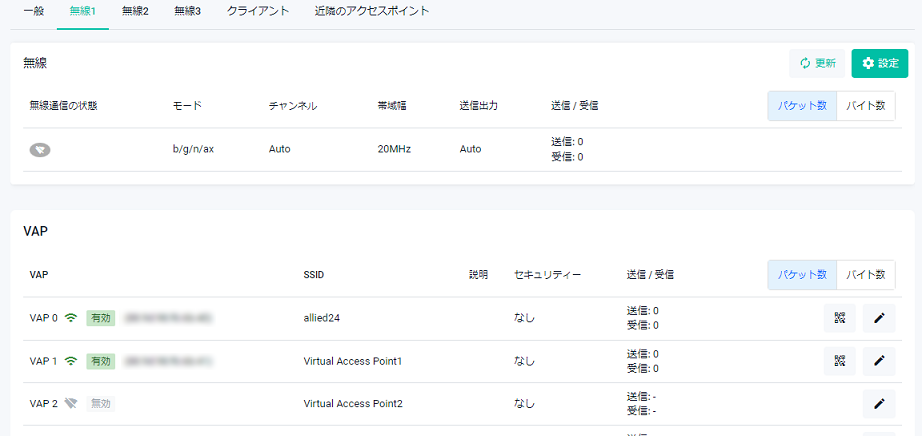Switch VAP table to バイト数 view
The width and height of the screenshot is (922, 436).
865,274
